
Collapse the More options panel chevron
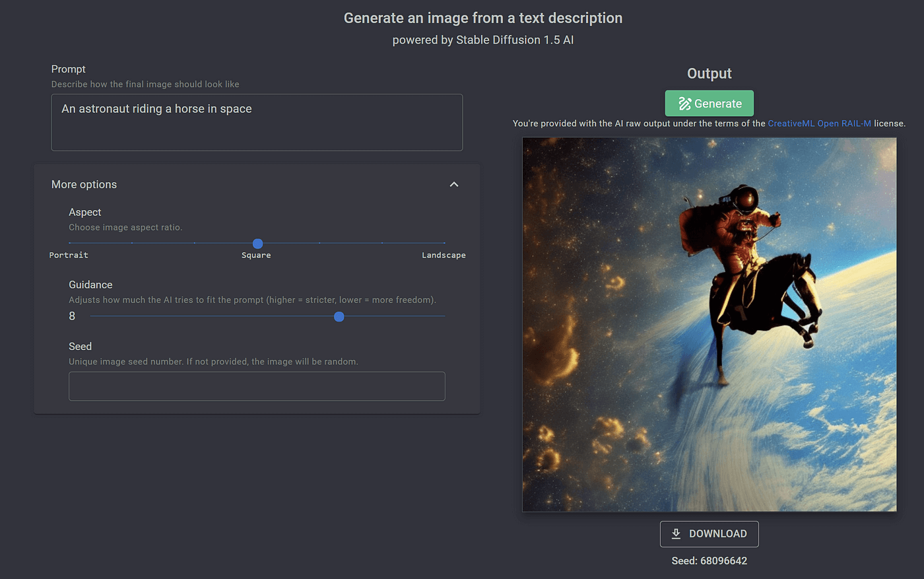click(x=454, y=184)
